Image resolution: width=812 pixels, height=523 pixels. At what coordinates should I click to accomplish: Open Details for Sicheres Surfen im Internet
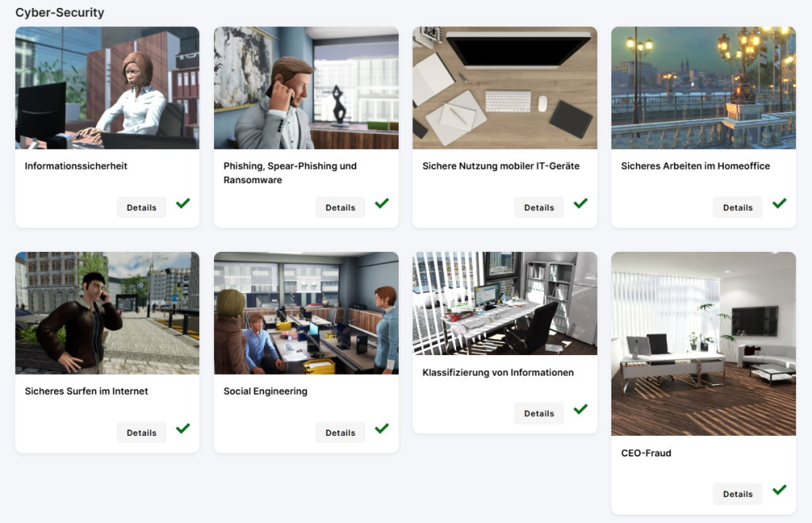click(x=141, y=433)
